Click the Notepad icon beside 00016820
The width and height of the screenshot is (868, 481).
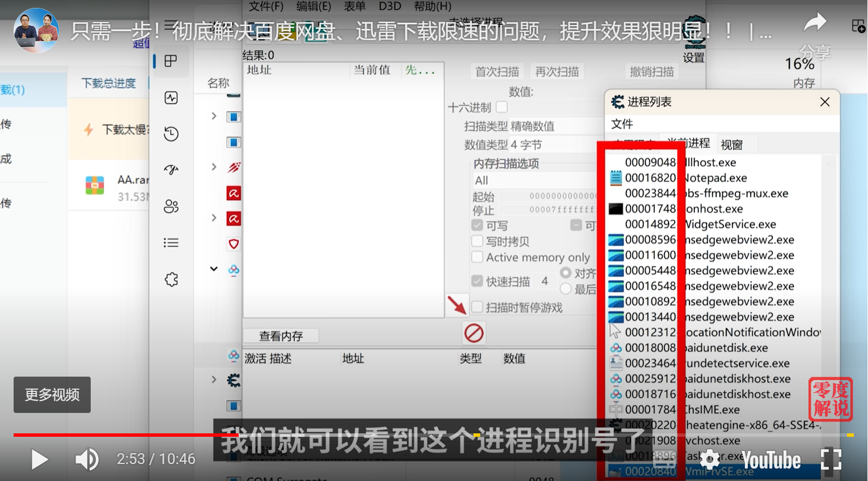point(616,178)
